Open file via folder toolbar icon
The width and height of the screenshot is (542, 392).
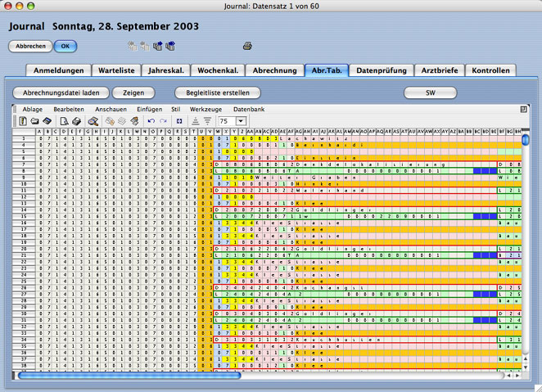point(34,121)
